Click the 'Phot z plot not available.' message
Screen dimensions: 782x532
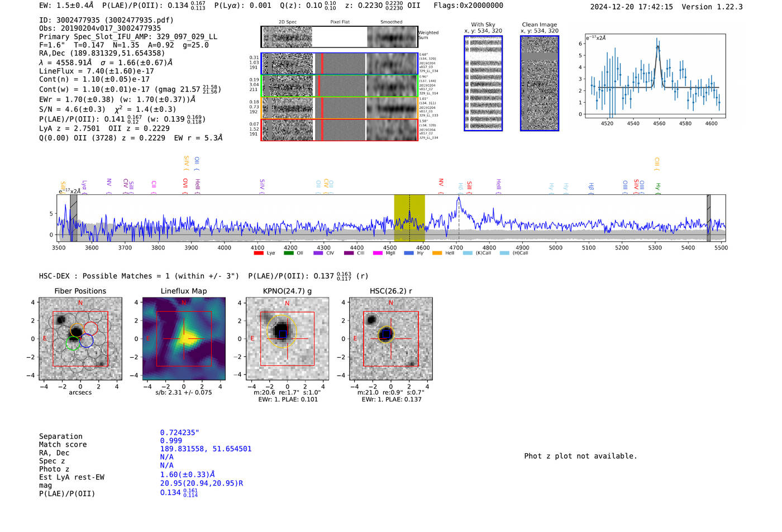tap(580, 456)
